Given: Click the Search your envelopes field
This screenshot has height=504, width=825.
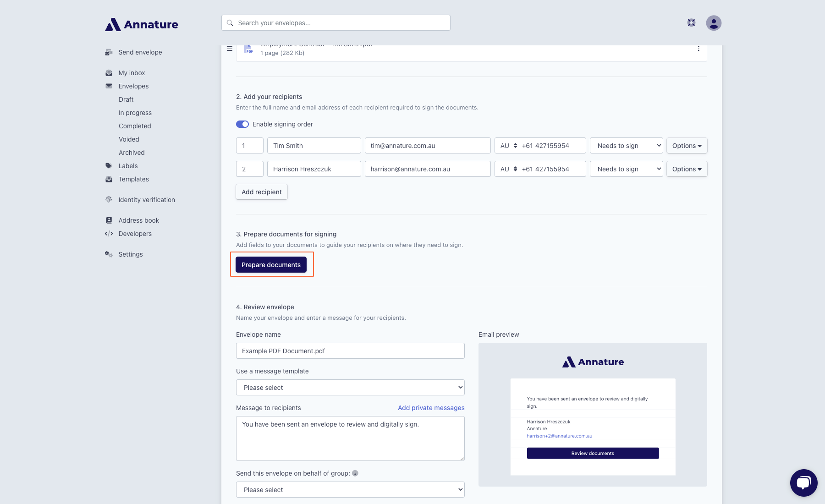Looking at the screenshot, I should pos(336,23).
